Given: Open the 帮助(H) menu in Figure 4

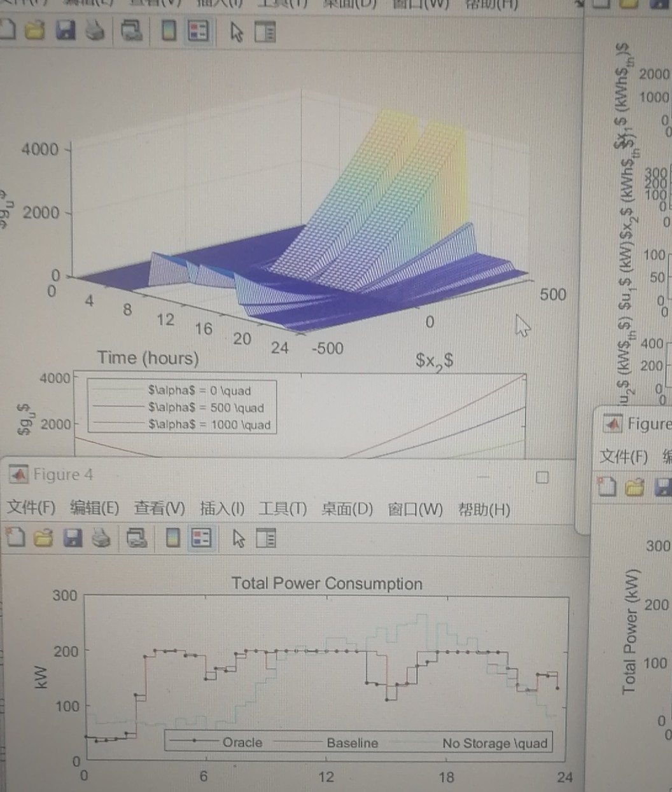Looking at the screenshot, I should click(484, 510).
